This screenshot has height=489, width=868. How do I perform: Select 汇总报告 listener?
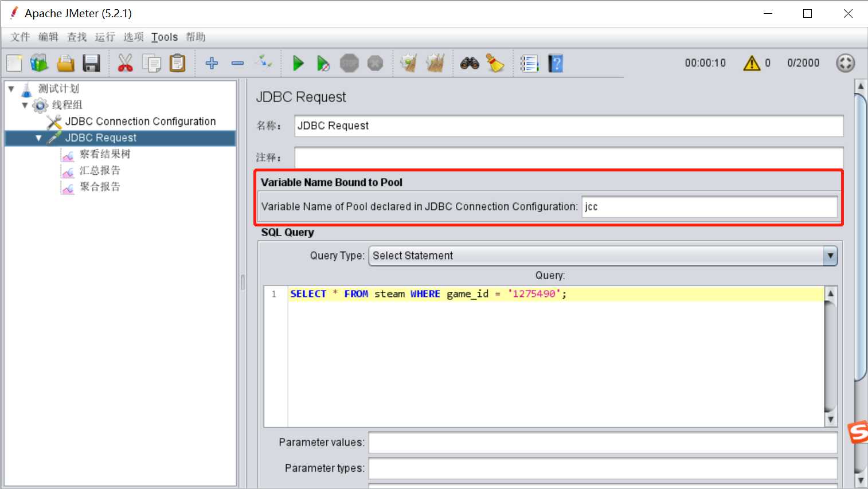point(100,170)
